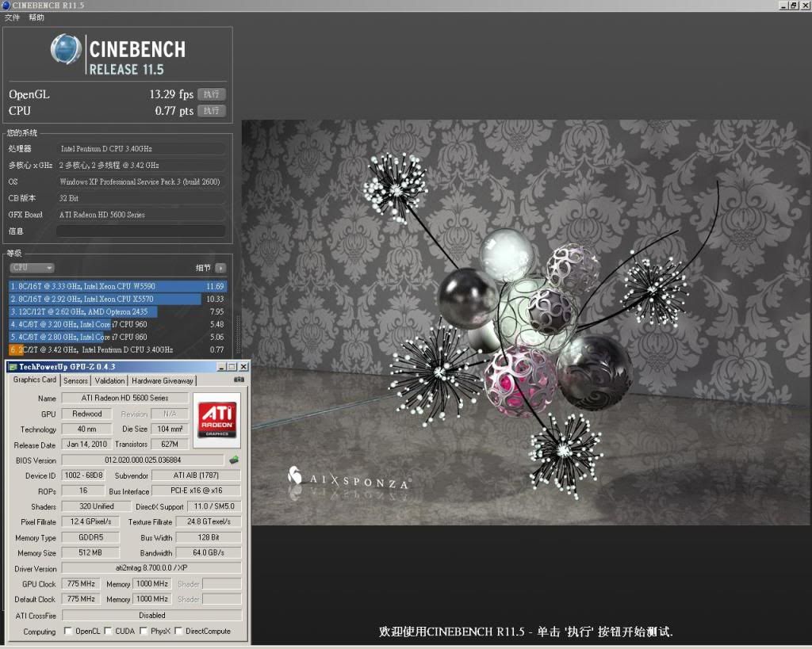Click the 信息 info input field

(x=140, y=231)
